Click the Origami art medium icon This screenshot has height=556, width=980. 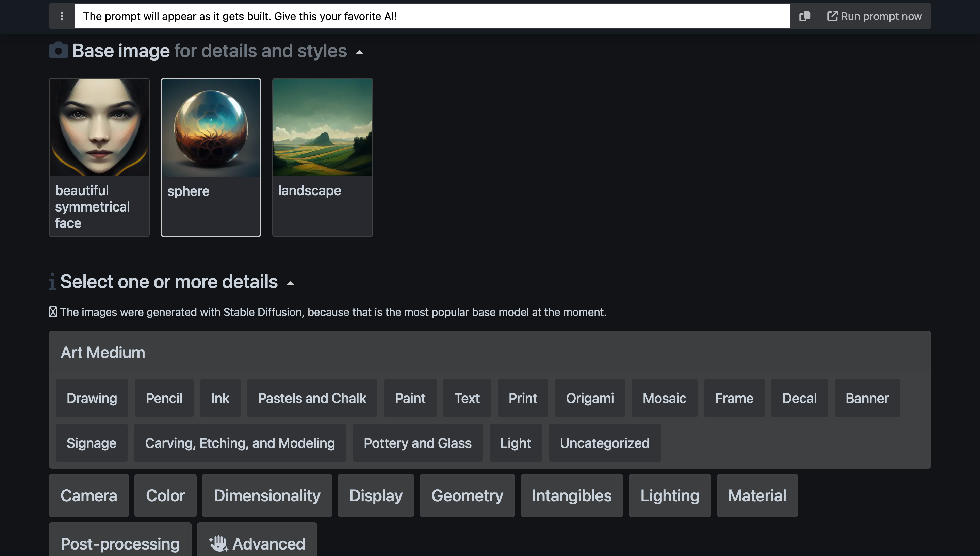[x=590, y=397]
